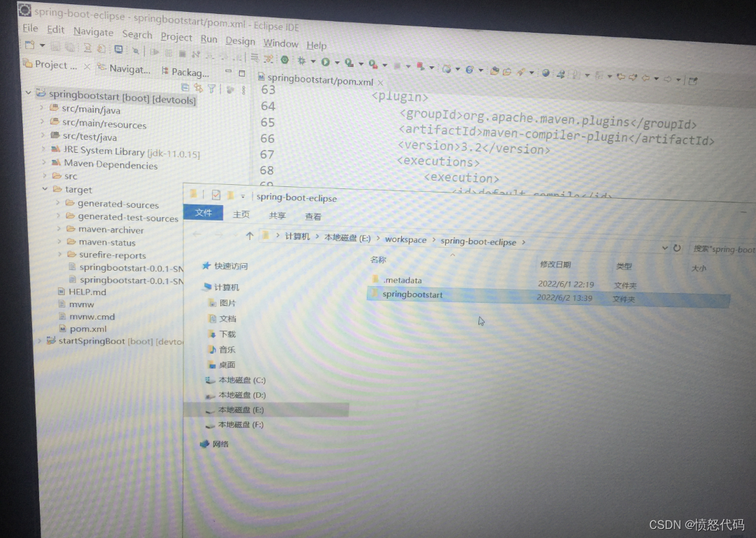Expand the src/main/java folder

[x=42, y=107]
